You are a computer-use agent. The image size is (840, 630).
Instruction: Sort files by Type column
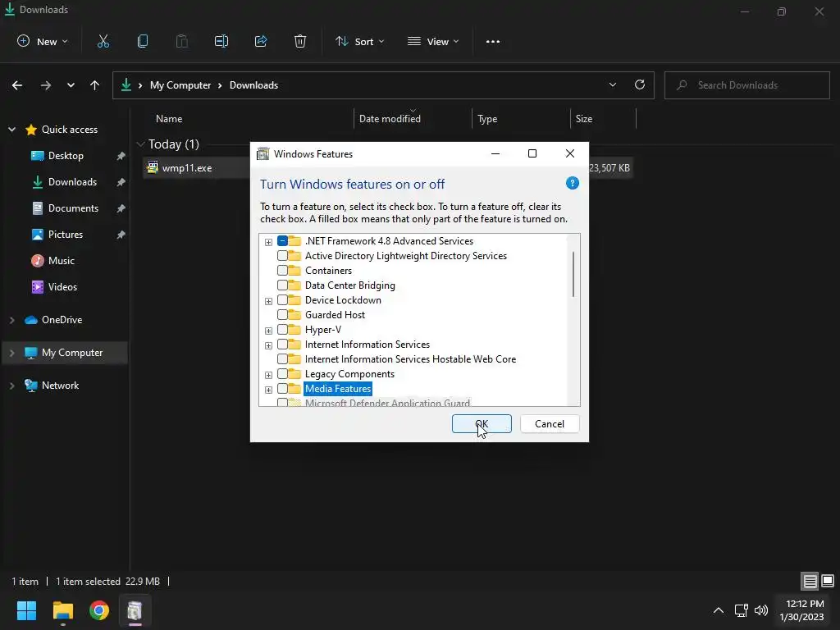(x=487, y=118)
